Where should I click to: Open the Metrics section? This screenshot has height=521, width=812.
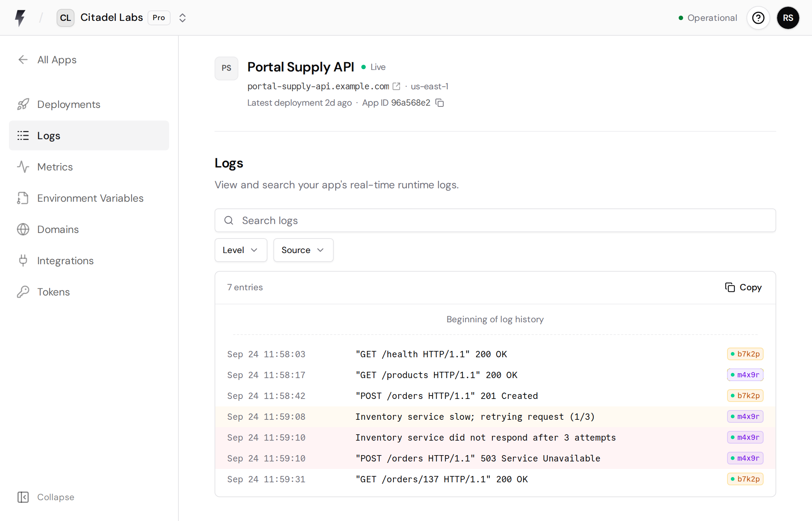click(x=89, y=167)
